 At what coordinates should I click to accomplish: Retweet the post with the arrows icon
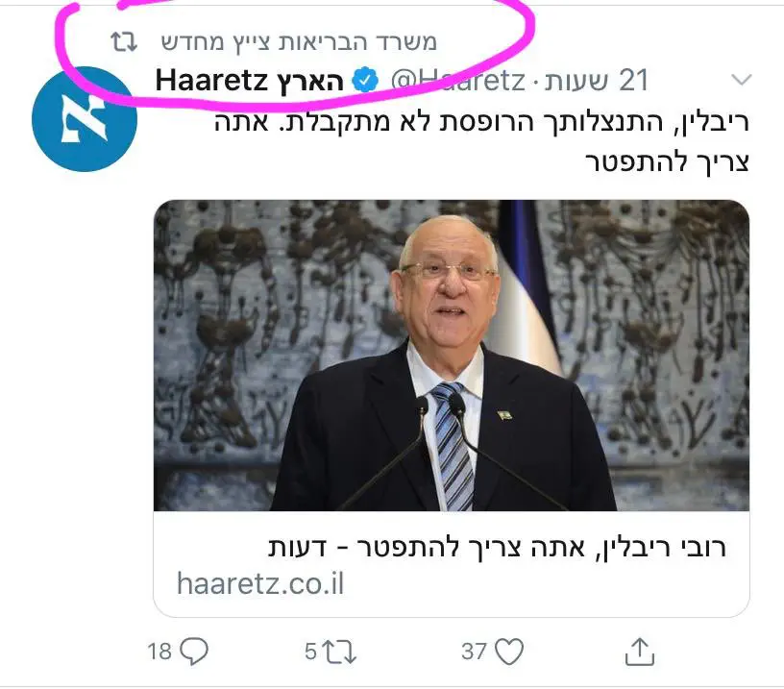339,652
